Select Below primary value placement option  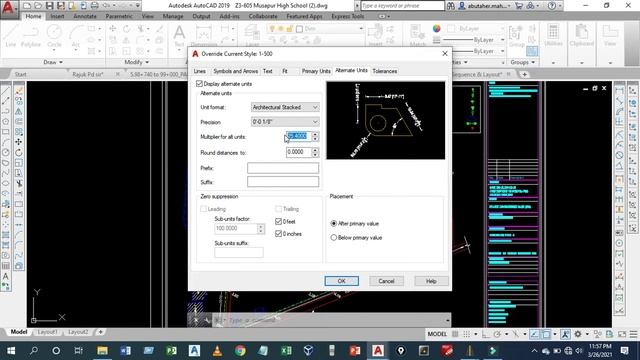(333, 238)
